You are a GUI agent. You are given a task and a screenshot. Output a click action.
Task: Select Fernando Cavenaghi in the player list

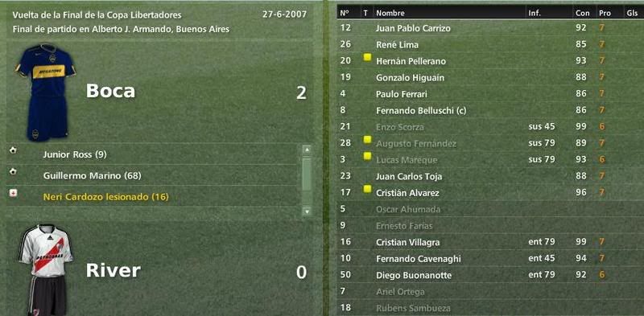point(418,259)
